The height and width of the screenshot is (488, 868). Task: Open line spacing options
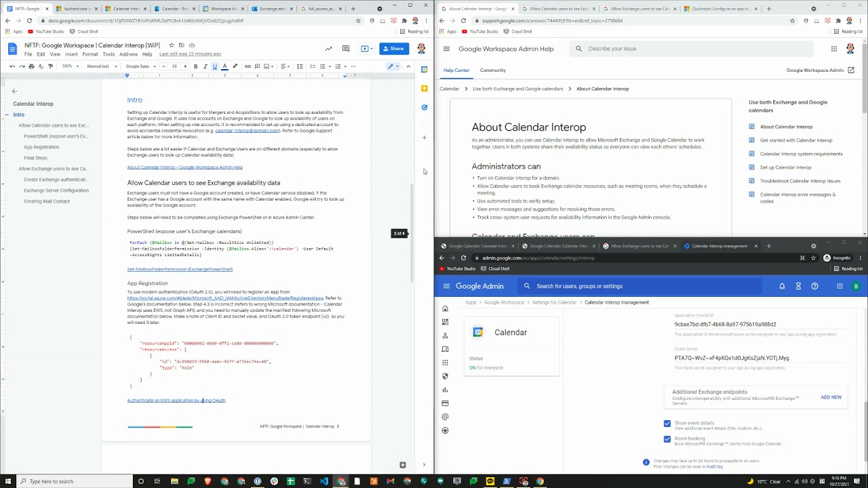tap(299, 66)
